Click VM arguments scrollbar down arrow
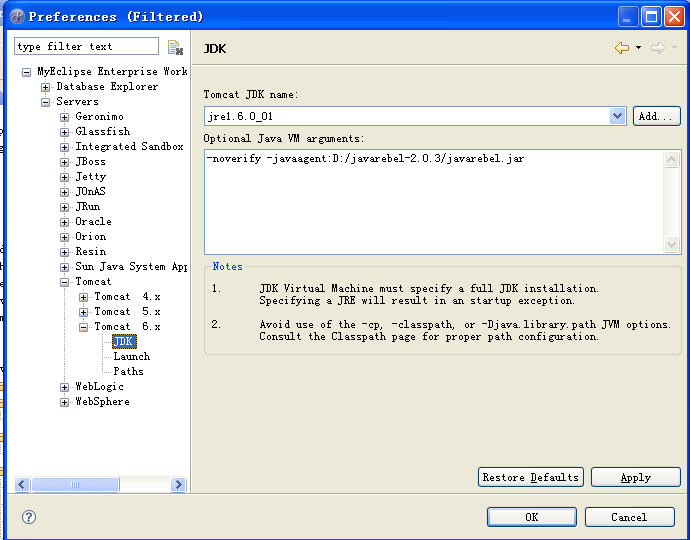This screenshot has height=540, width=690. (672, 244)
